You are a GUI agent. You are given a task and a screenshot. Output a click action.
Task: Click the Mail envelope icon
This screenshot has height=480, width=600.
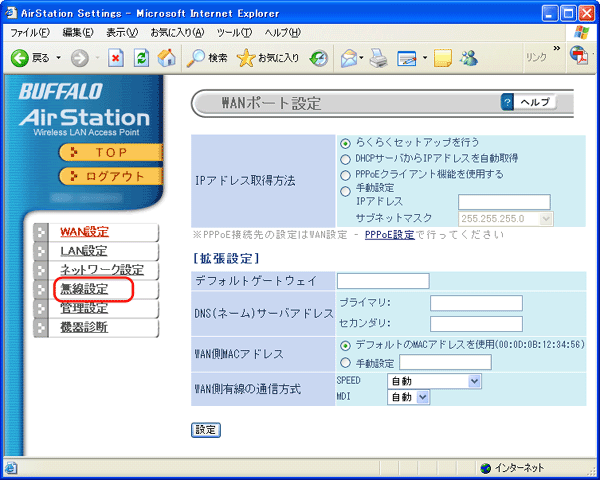point(349,58)
